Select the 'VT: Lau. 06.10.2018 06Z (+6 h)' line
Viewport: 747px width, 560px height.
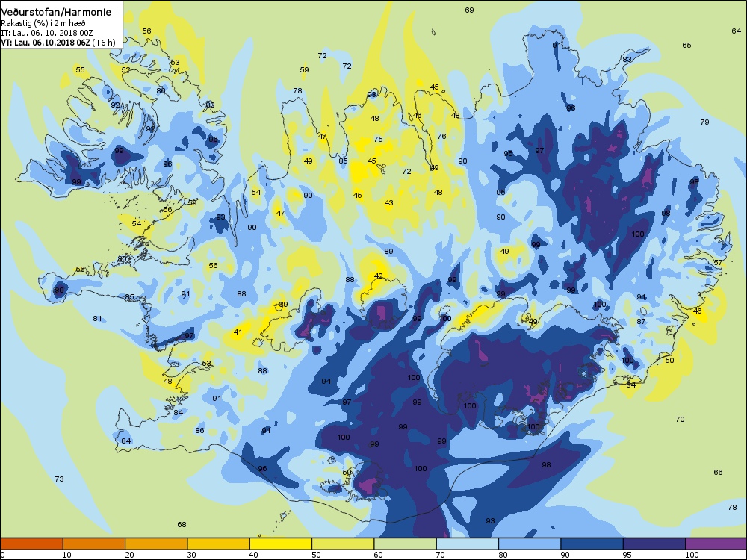58,43
